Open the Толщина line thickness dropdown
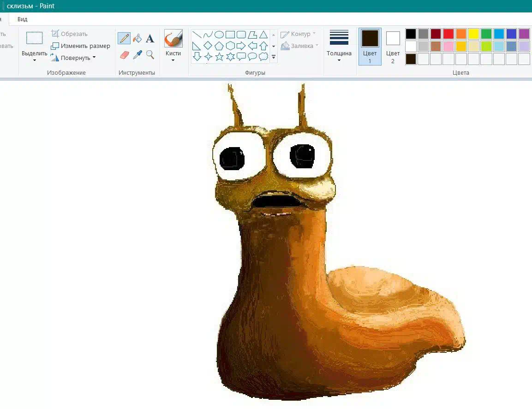 339,56
